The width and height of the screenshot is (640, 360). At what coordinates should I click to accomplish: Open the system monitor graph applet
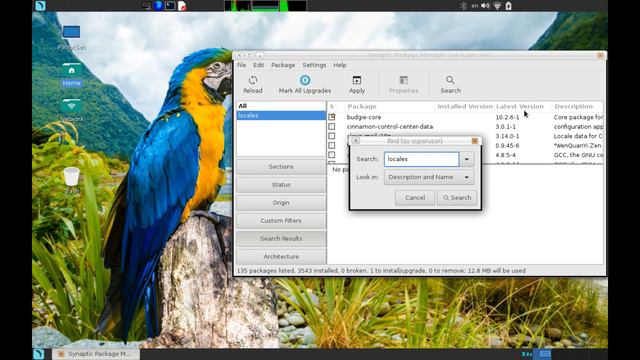[x=265, y=6]
